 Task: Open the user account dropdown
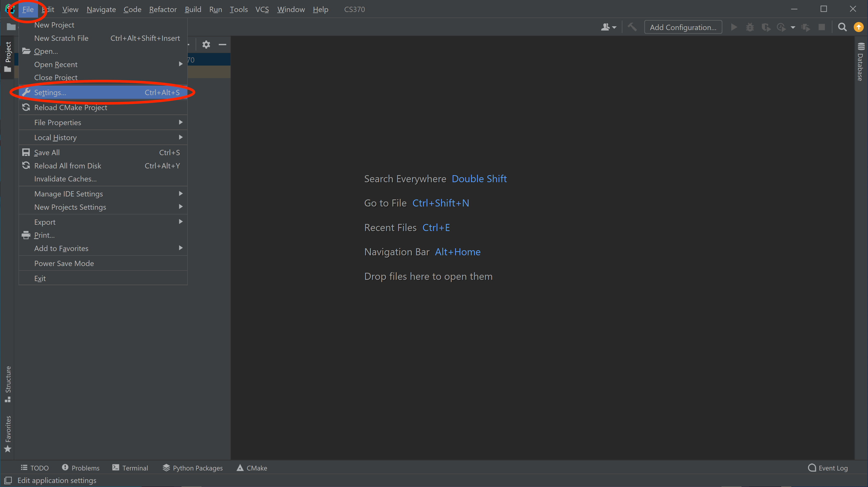[x=608, y=27]
